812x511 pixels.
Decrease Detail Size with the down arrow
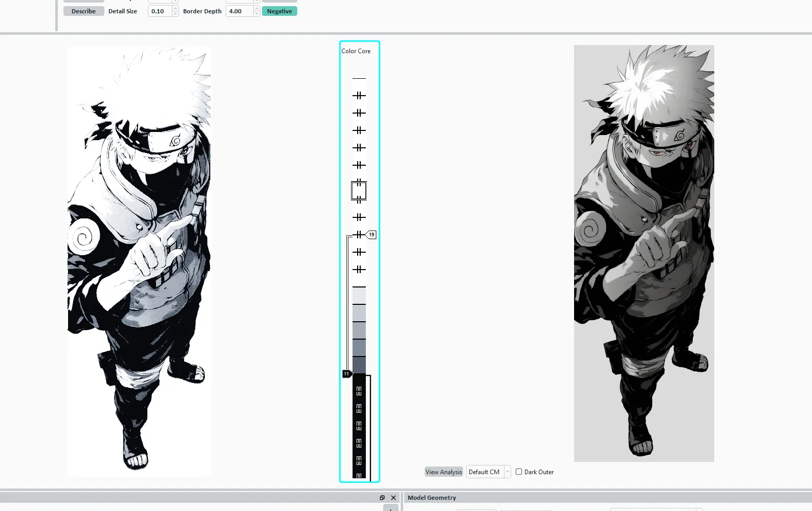[x=175, y=14]
